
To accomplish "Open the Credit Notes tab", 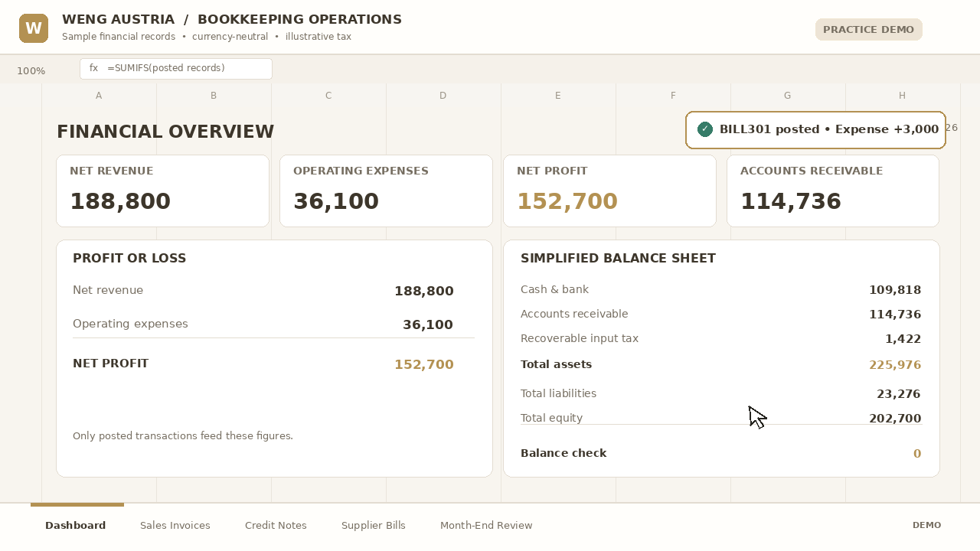I will [276, 526].
